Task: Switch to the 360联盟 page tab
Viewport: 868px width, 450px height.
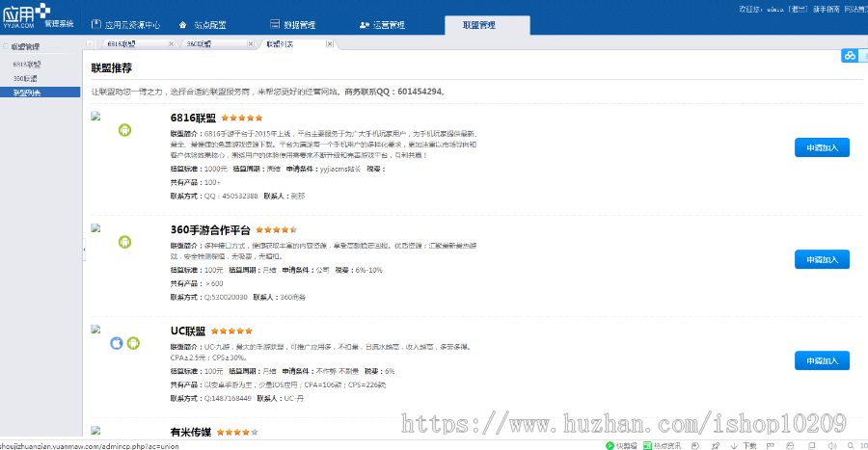Action: [x=199, y=43]
